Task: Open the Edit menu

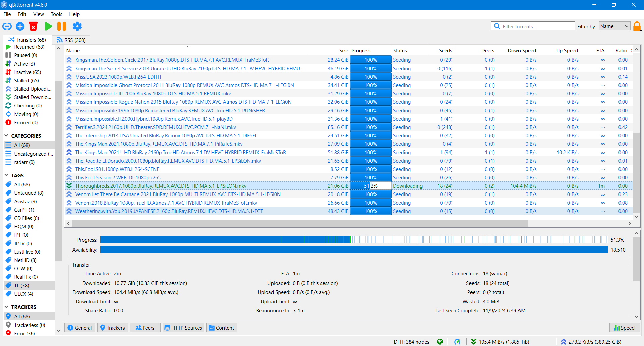Action: pos(22,14)
